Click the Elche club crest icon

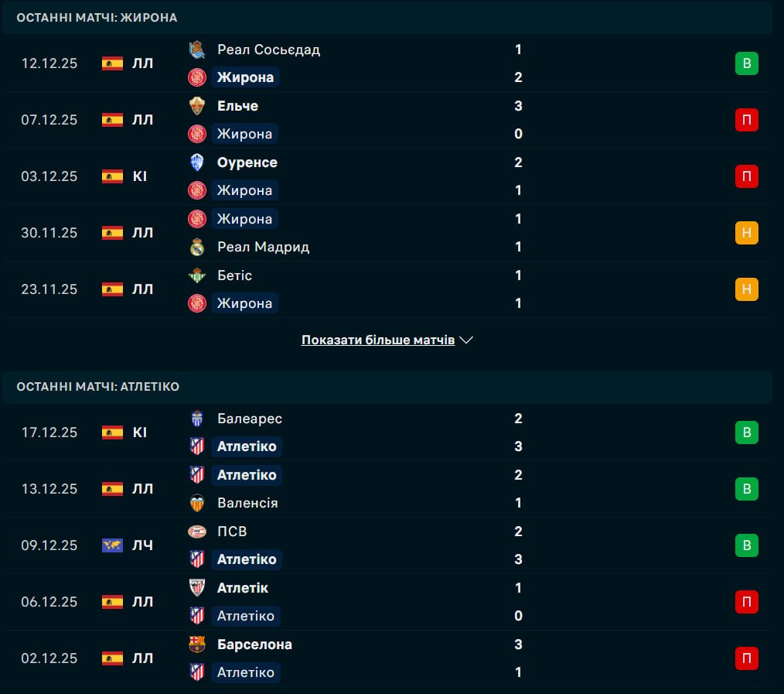coord(197,106)
